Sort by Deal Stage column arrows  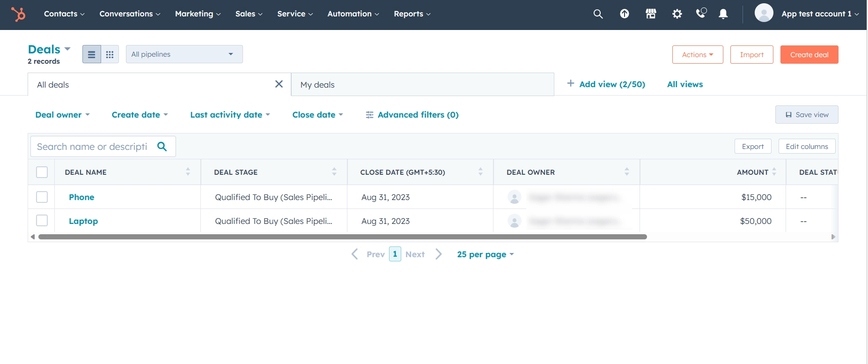point(334,172)
